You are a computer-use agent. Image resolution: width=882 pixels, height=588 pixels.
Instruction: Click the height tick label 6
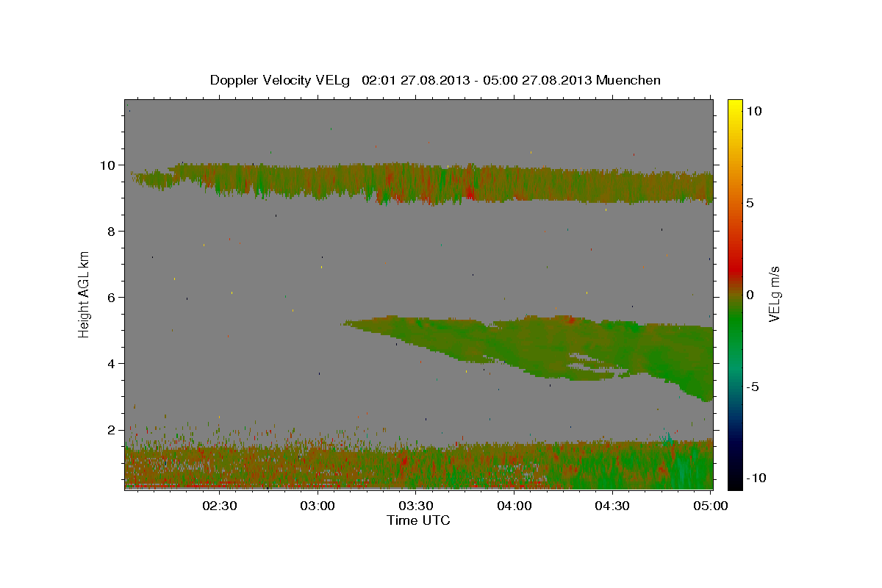point(112,298)
